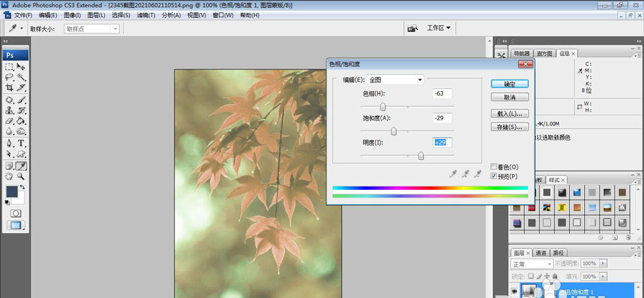Select the Pen tool
The image size is (644, 298).
tap(9, 144)
